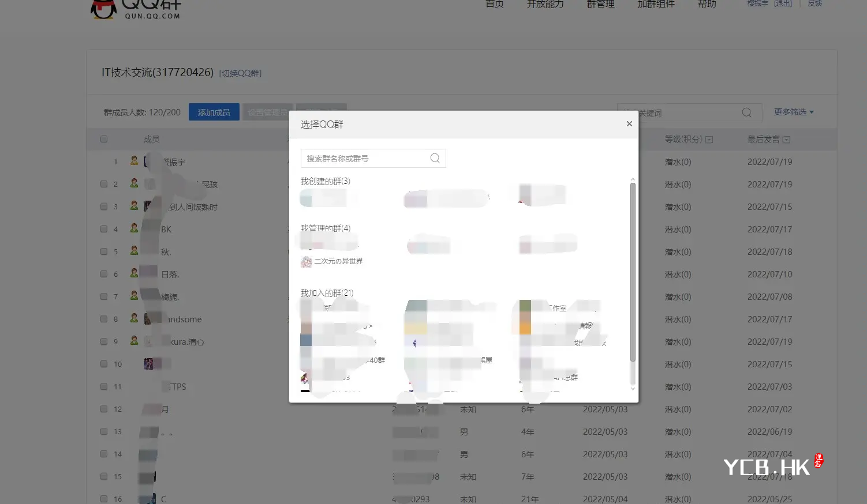Toggle the select-all checkbox in the member table header
867x504 pixels.
[x=104, y=139]
